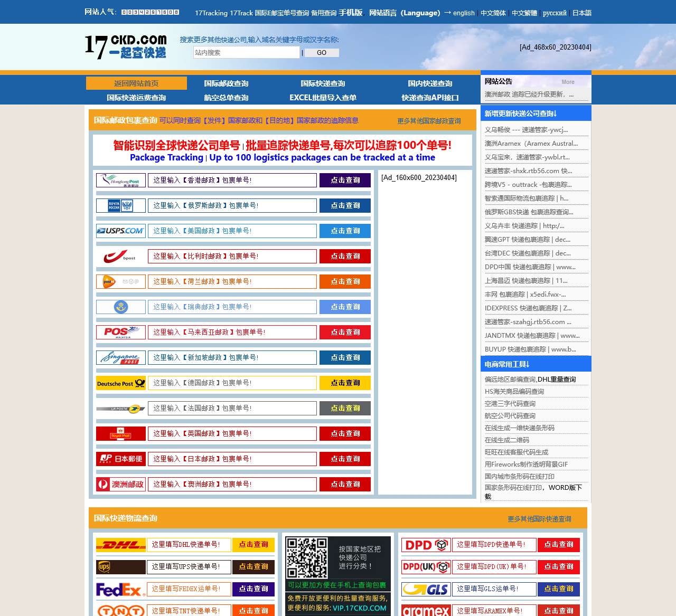Open 澳洲Aramex sidebar link
The height and width of the screenshot is (616, 676).
(531, 144)
